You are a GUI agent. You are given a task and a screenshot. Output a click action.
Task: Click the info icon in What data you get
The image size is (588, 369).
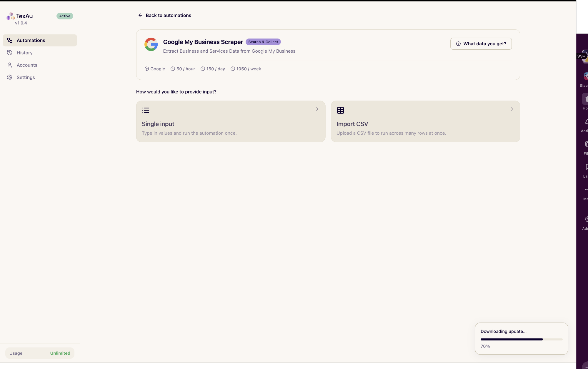click(x=458, y=44)
